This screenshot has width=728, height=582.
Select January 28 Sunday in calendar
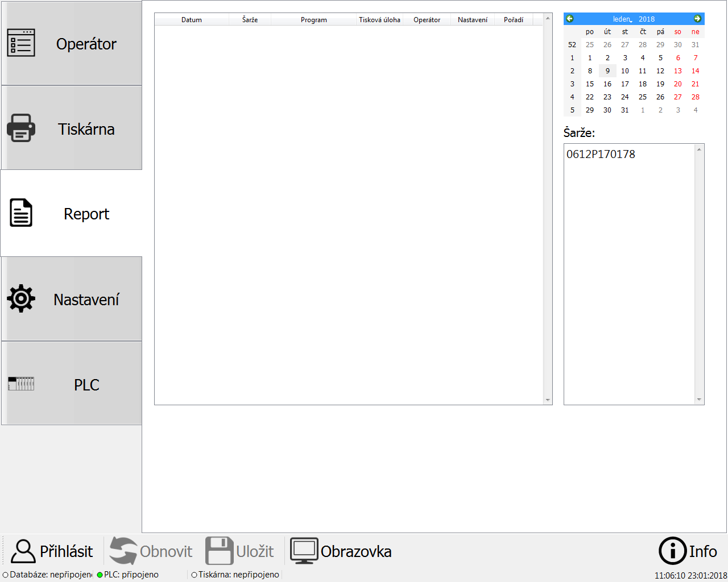tap(696, 97)
